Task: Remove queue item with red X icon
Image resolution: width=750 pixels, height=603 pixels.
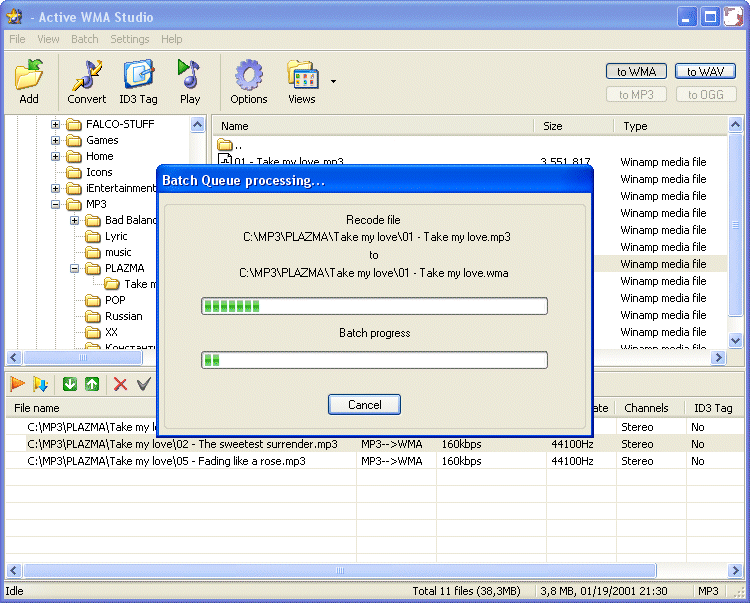Action: click(121, 384)
